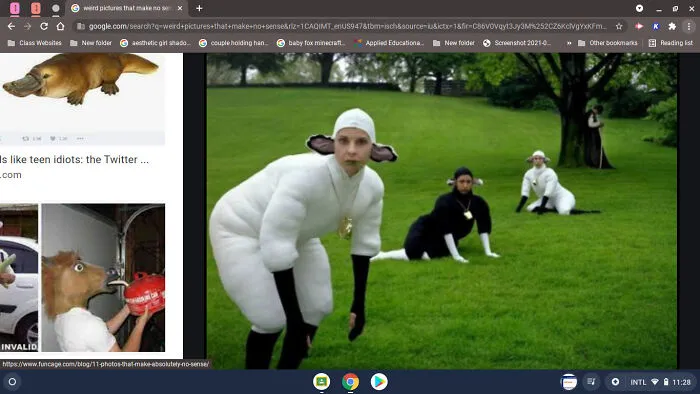The width and height of the screenshot is (700, 394).
Task: Open the ChromeOS launcher circle
Action: (x=12, y=382)
